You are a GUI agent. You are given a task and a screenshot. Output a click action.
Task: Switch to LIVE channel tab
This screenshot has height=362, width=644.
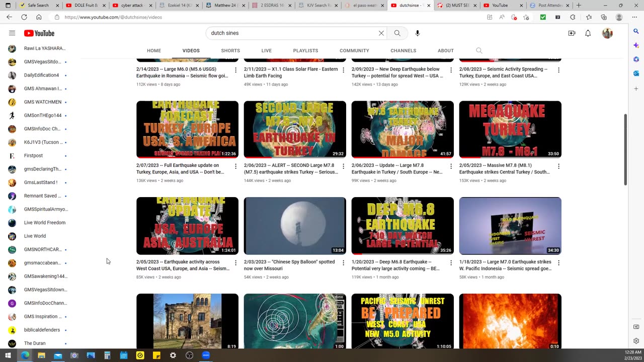[x=267, y=51]
